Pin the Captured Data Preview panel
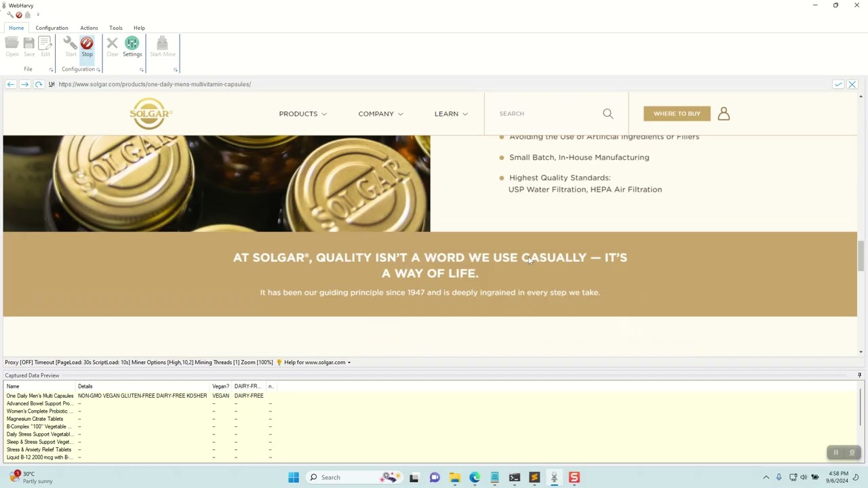 point(859,375)
